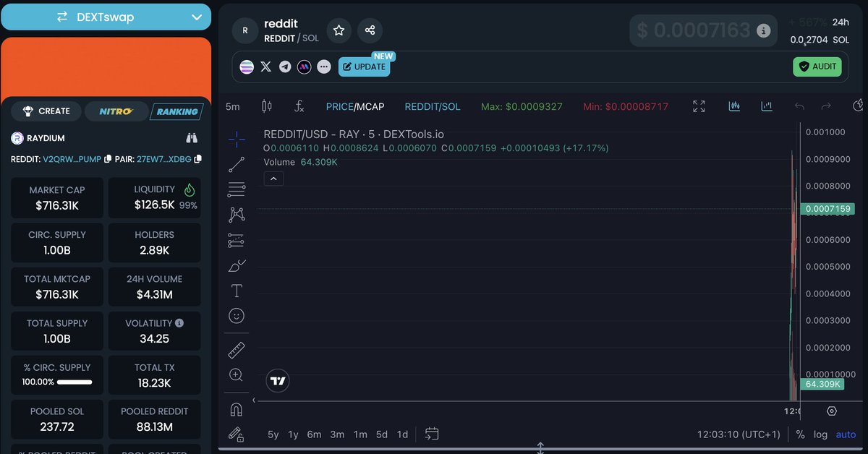Open chart settings gear icon

(832, 411)
